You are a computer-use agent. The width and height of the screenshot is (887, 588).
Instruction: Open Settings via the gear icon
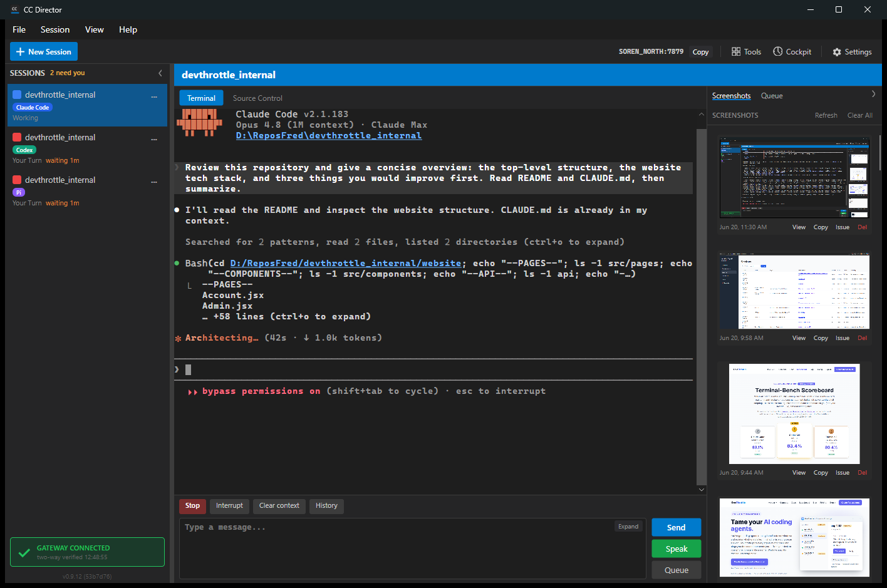837,52
